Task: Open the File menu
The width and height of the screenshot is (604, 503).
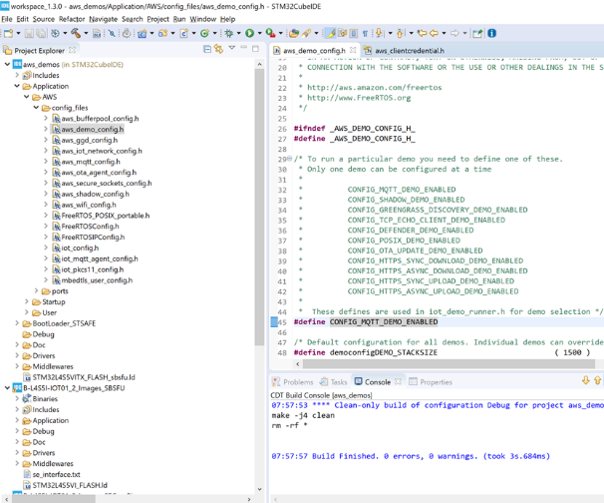Action: (7, 19)
